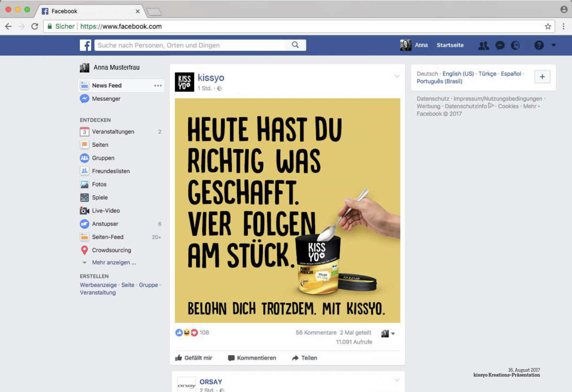Click the help question mark icon
Viewport: 572px width, 392px height.
[539, 45]
